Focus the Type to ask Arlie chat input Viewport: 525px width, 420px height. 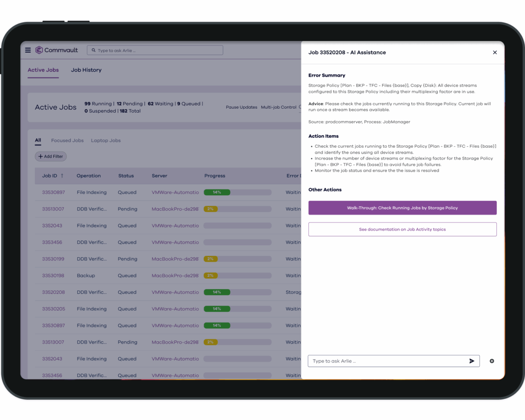[x=388, y=361]
